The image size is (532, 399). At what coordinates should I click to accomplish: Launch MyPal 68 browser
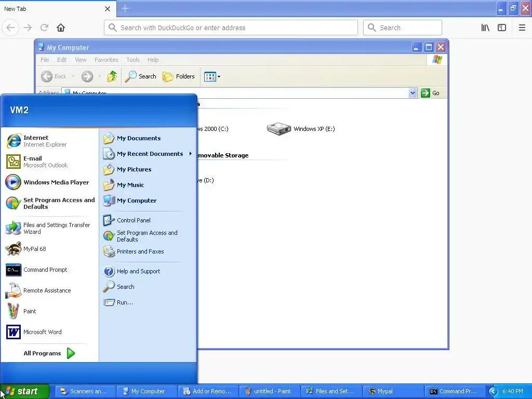click(x=49, y=249)
